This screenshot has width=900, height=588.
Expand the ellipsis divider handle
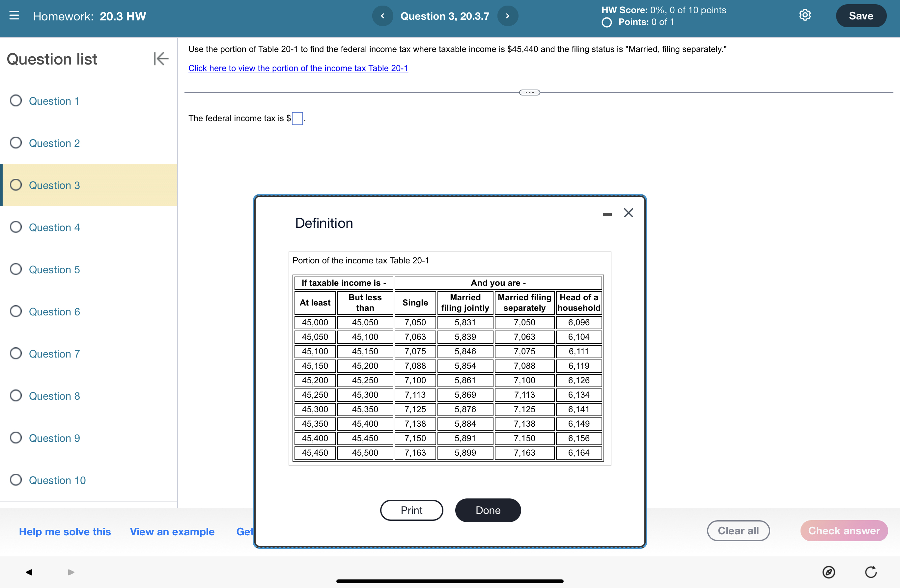pyautogui.click(x=529, y=93)
